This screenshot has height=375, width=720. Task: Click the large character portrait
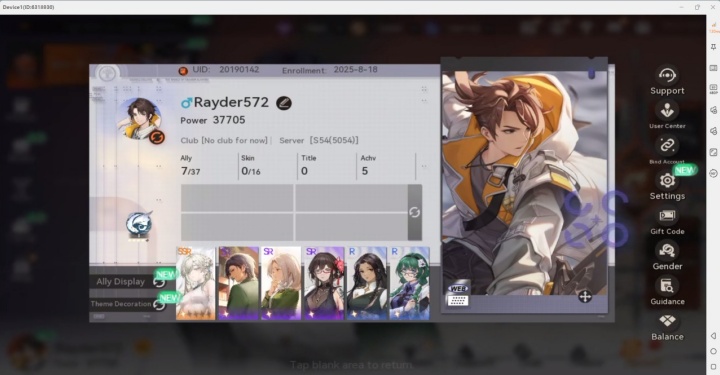click(524, 183)
